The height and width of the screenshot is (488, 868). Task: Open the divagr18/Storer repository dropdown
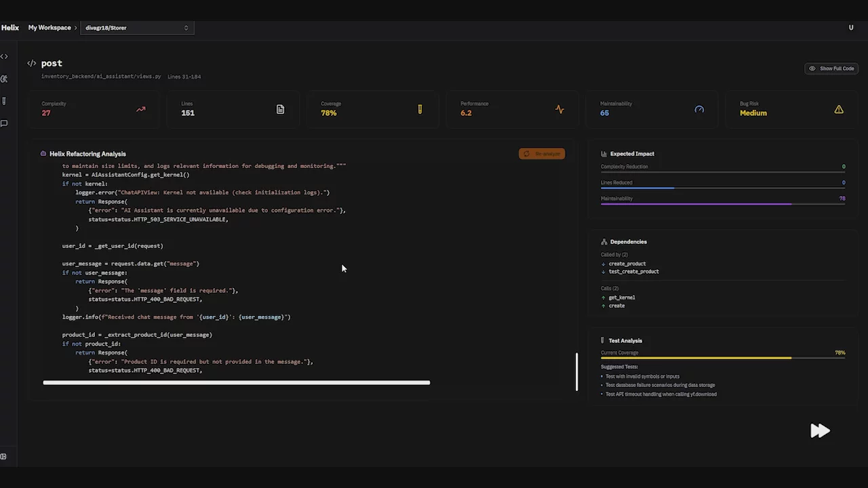pos(137,28)
